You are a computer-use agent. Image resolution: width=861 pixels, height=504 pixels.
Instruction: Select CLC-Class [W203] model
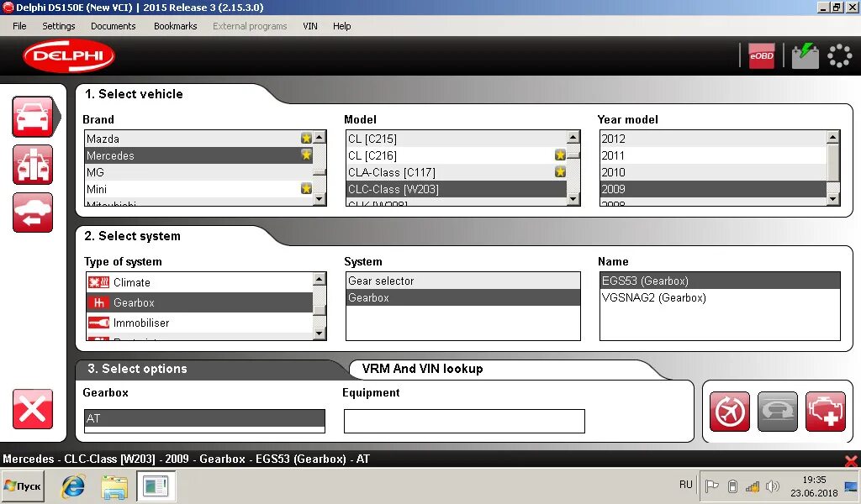(x=457, y=189)
